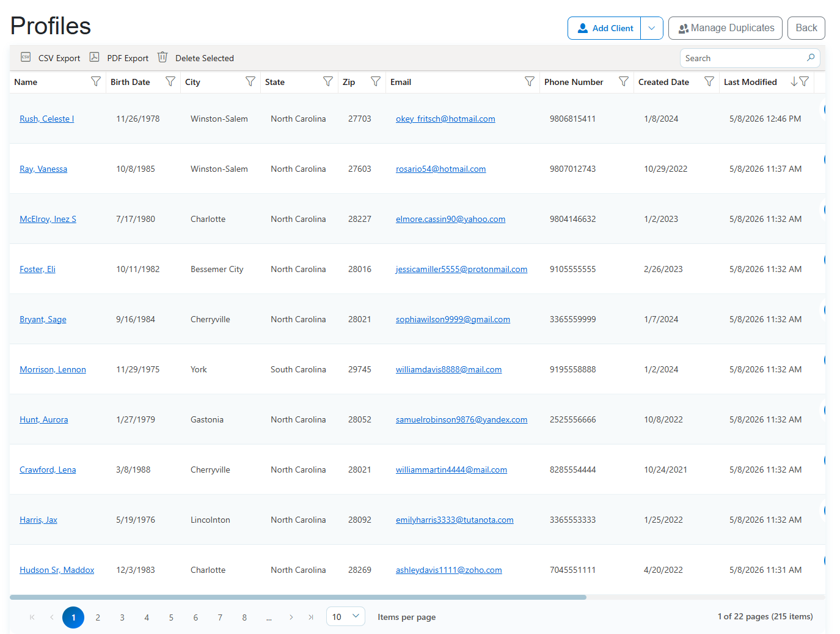
Task: Sort by the Email column header
Action: click(x=401, y=82)
